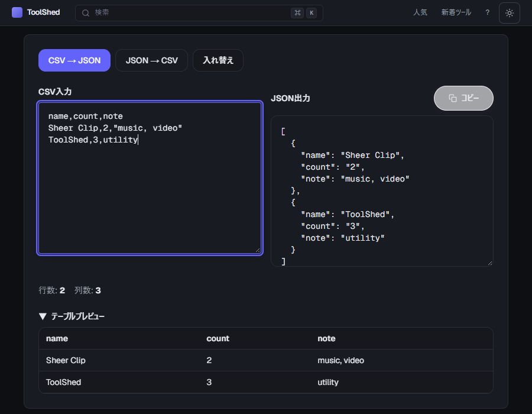Focus the 検索 search field
The height and width of the screenshot is (414, 532).
199,13
